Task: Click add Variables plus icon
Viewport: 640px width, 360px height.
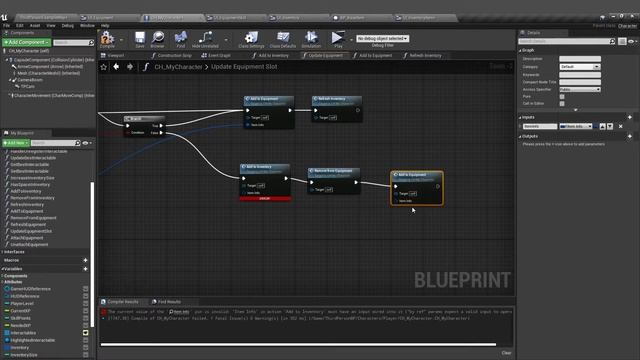Action: point(85,269)
